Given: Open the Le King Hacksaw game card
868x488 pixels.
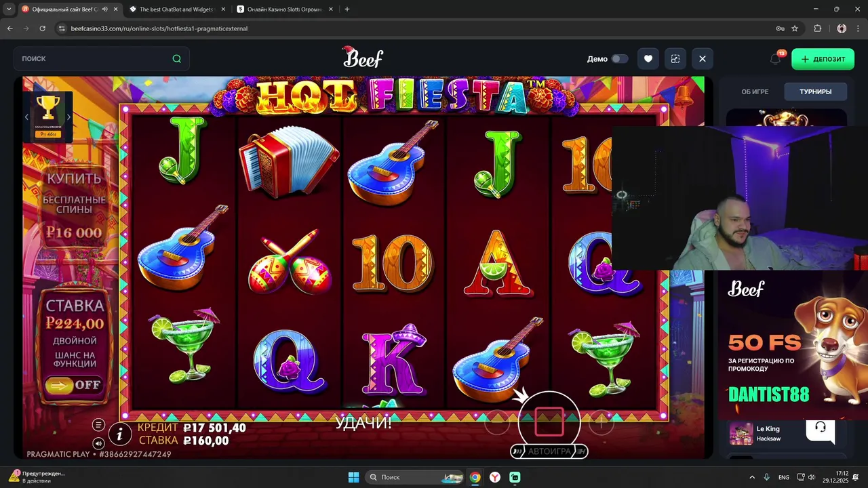Looking at the screenshot, I should coord(766,434).
